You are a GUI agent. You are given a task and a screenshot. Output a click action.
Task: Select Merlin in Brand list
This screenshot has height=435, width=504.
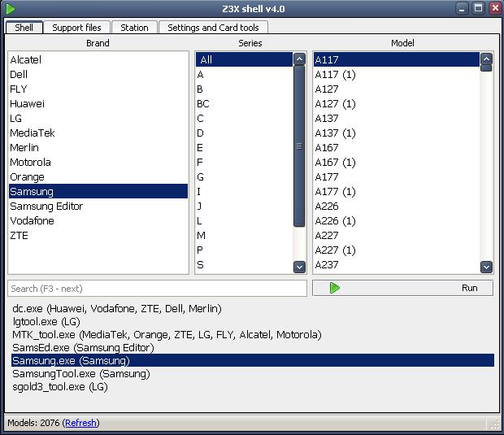coord(98,147)
